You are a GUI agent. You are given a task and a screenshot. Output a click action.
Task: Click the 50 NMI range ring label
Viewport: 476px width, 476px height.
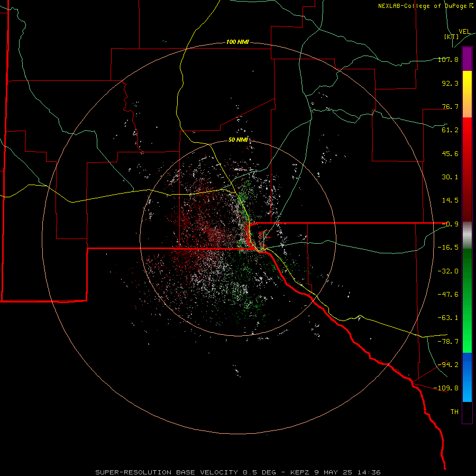click(x=238, y=140)
